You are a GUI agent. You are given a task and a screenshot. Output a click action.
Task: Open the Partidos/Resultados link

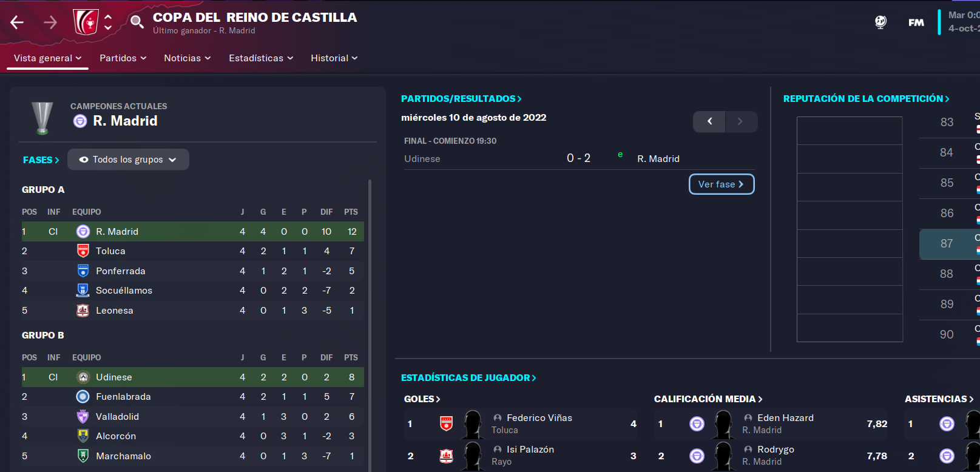coord(461,98)
